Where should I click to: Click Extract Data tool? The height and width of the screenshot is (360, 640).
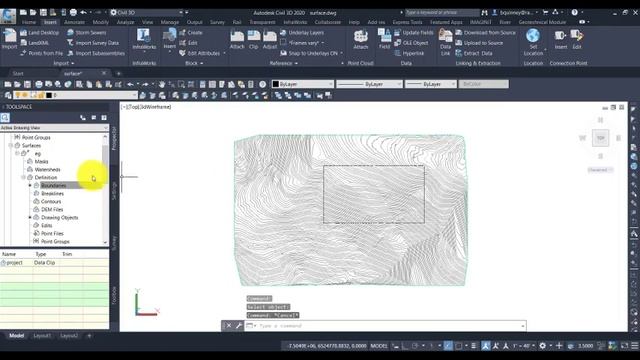474,53
